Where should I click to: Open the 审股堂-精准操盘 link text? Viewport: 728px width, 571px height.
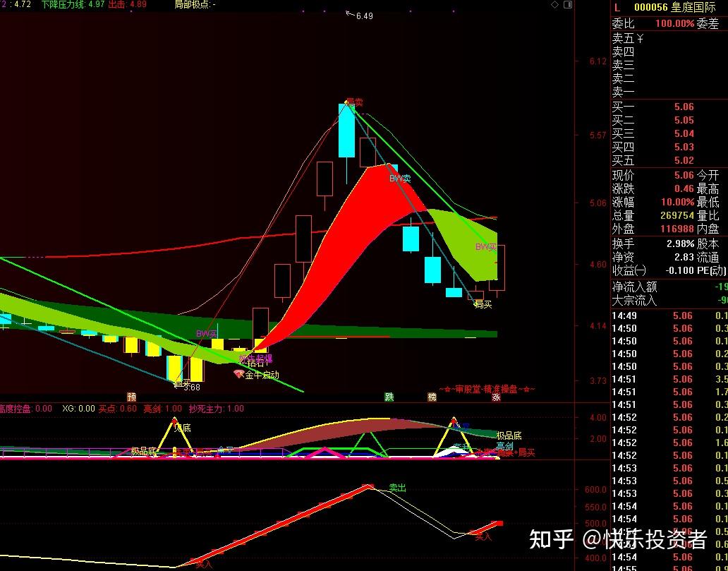(x=485, y=388)
